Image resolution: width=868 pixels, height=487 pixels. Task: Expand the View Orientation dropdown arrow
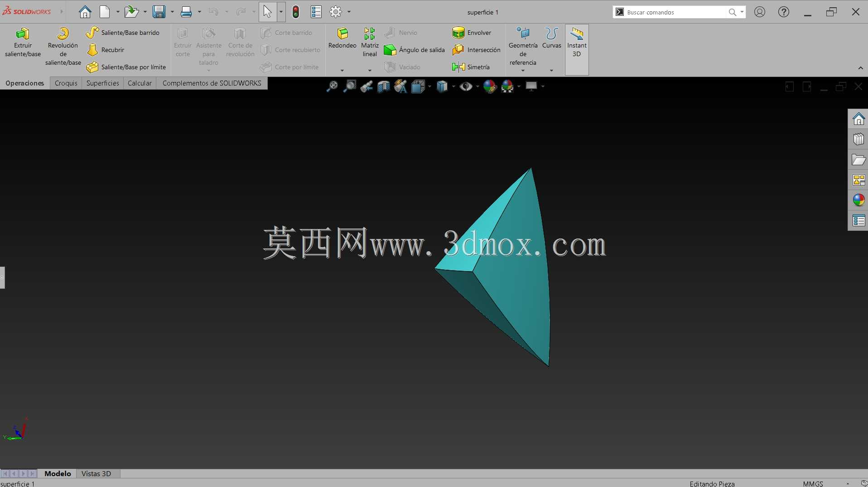429,86
